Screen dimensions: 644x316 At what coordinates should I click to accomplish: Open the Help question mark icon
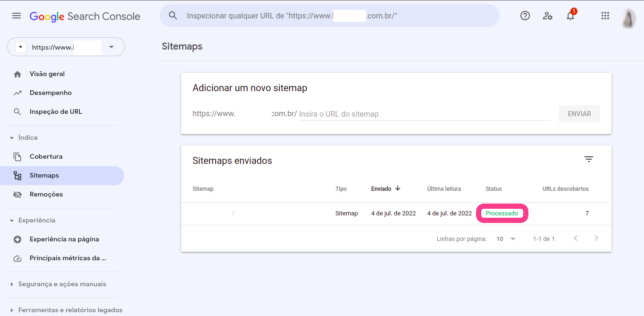click(525, 16)
